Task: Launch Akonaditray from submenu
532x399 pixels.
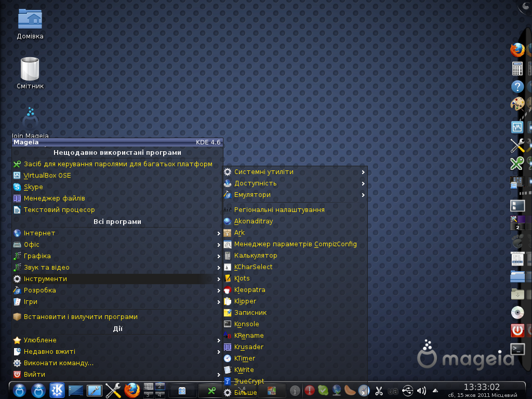Action: click(x=295, y=221)
